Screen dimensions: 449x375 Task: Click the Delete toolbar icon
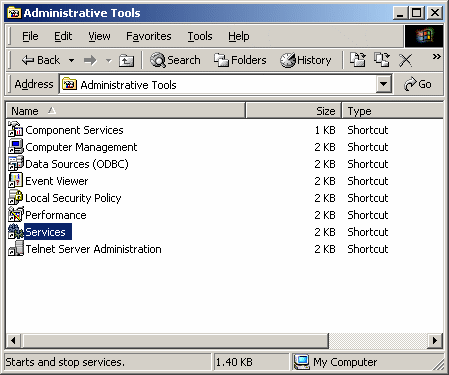[x=406, y=60]
